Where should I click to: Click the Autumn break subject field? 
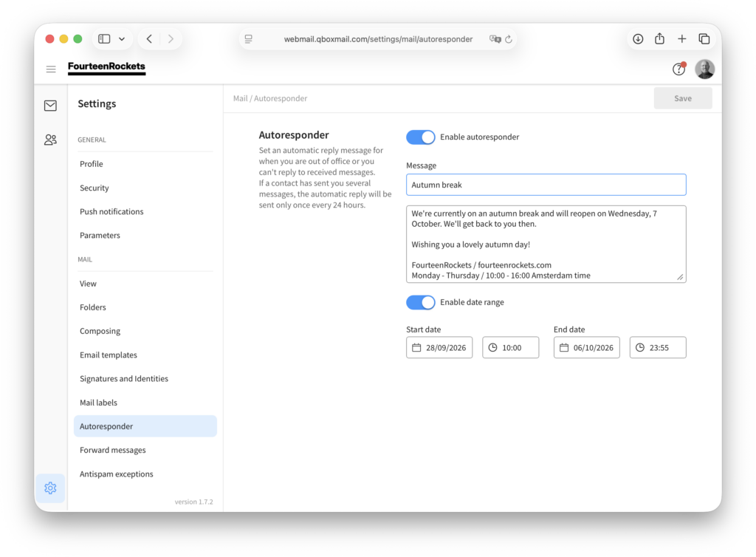[546, 185]
